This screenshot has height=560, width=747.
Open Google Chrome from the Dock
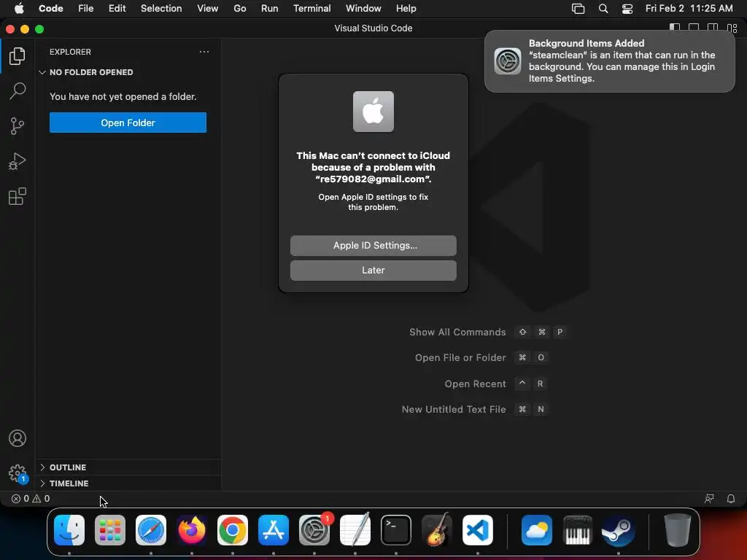[x=233, y=530]
